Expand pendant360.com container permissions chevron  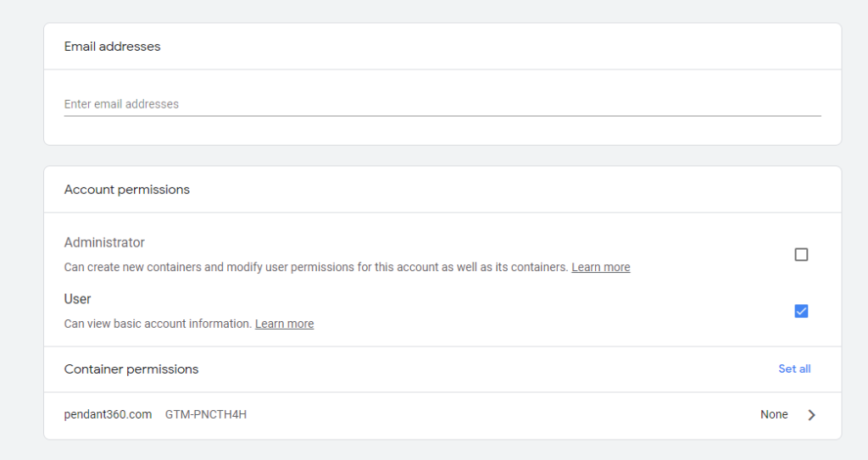coord(811,414)
